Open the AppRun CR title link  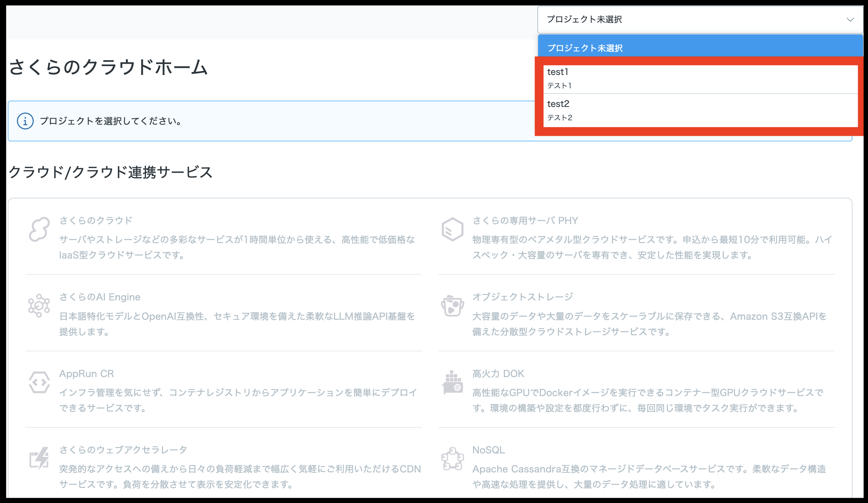(x=87, y=374)
